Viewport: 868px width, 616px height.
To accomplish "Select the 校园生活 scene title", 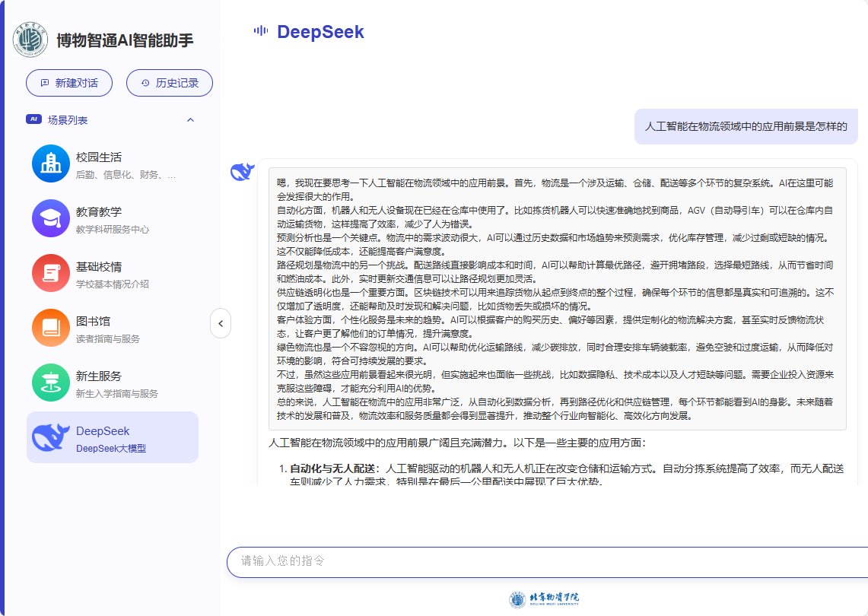I will 99,157.
